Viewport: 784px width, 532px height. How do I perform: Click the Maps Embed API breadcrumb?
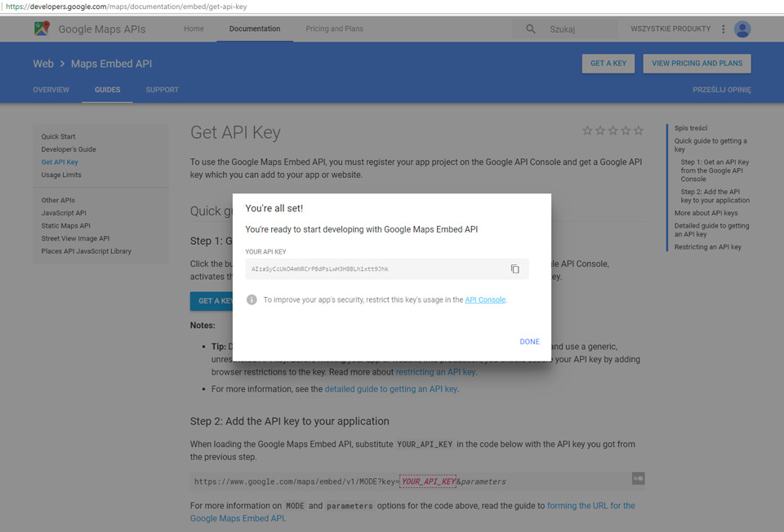click(111, 64)
